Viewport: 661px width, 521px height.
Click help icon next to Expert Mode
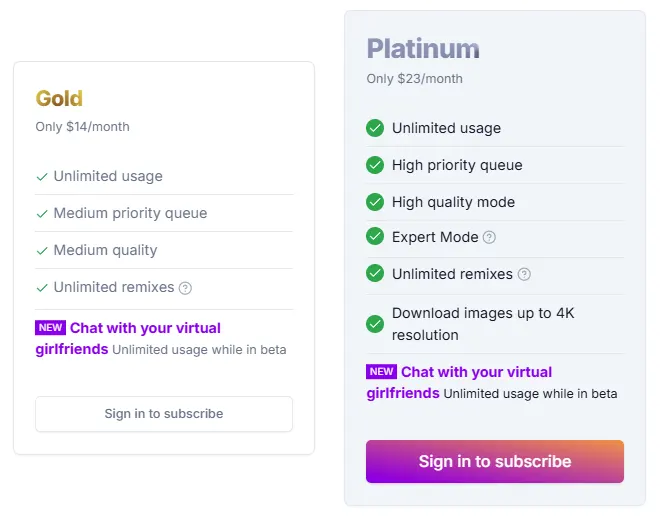pos(489,237)
